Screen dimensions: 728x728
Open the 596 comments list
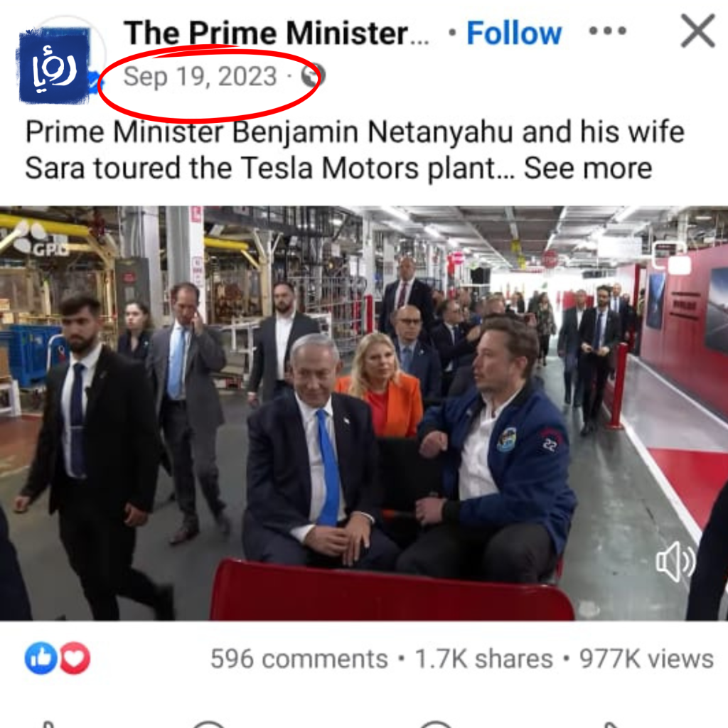pyautogui.click(x=299, y=659)
